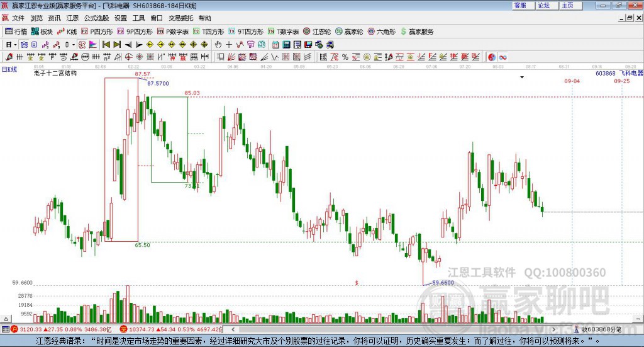This screenshot has width=644, height=347.
Task: Click the save floppy disk icon
Action: pyautogui.click(x=308, y=45)
